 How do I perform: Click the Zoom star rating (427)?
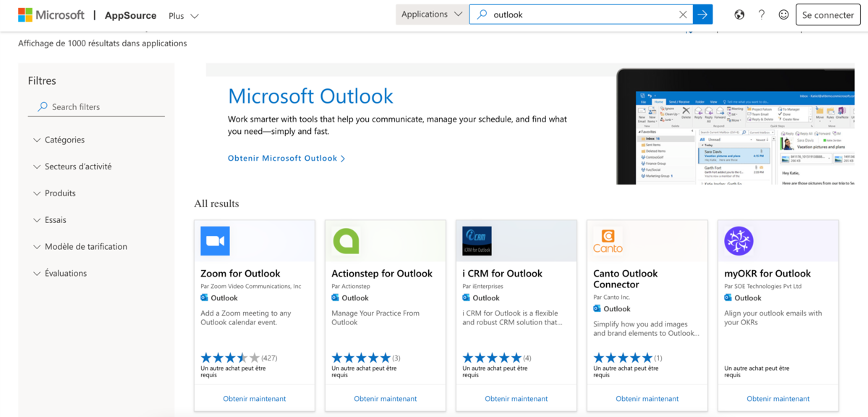[x=239, y=358]
